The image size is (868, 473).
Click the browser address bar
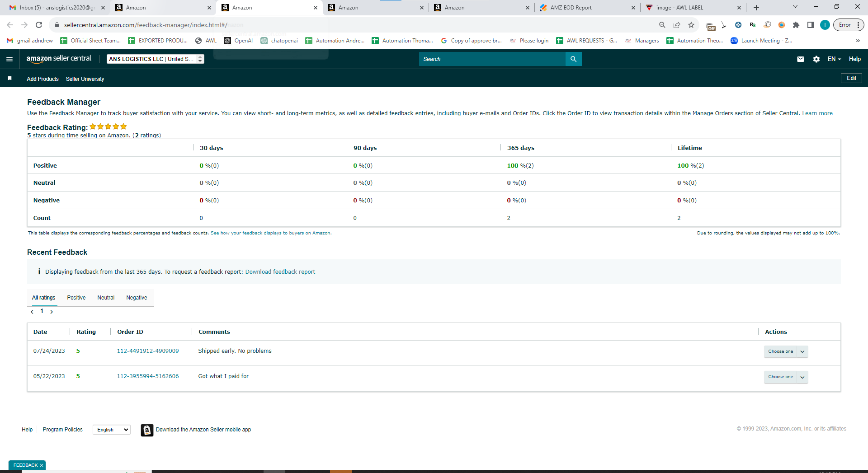tap(353, 25)
